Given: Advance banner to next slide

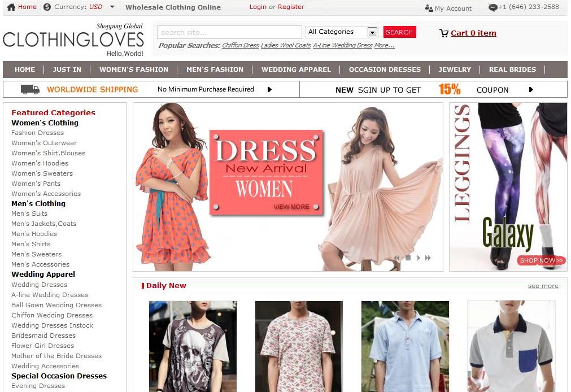Looking at the screenshot, I should [x=419, y=258].
